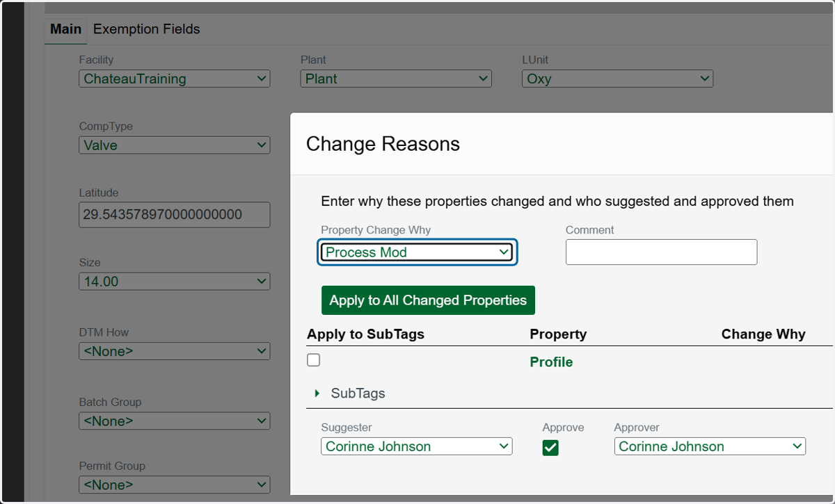The width and height of the screenshot is (835, 504).
Task: Check the Apply to SubTags checkbox for Profile
Action: pyautogui.click(x=314, y=360)
